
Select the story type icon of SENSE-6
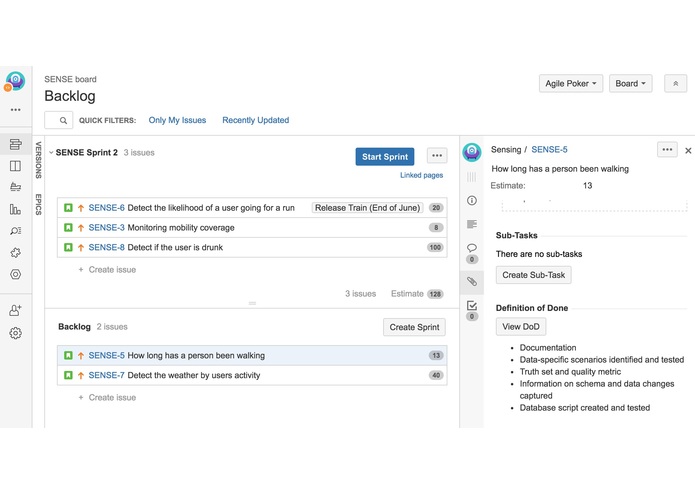point(68,208)
